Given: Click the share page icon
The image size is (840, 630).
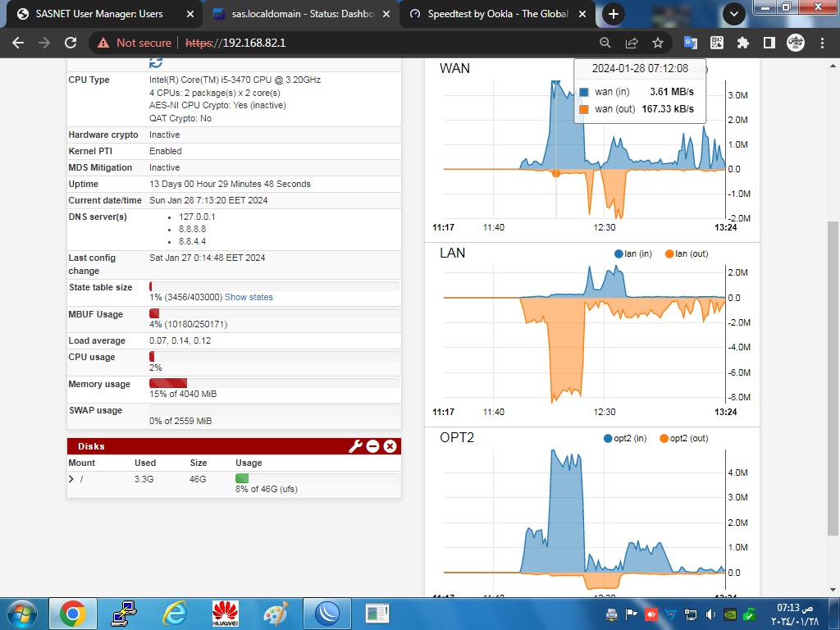Looking at the screenshot, I should click(632, 43).
